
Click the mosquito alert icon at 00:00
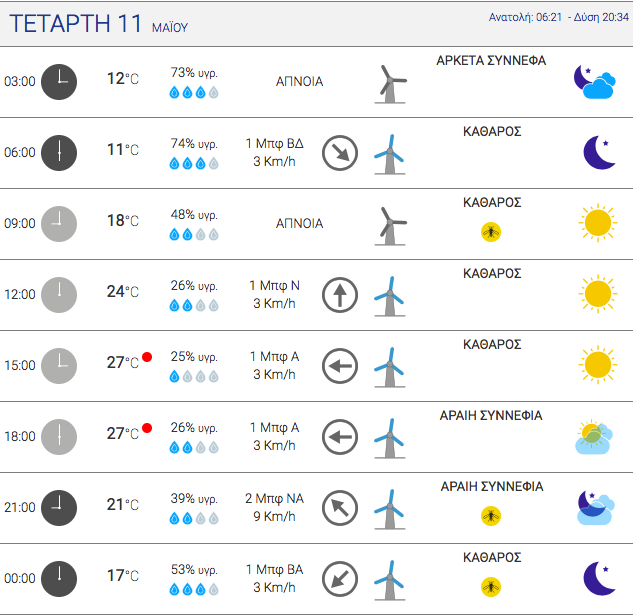(491, 587)
